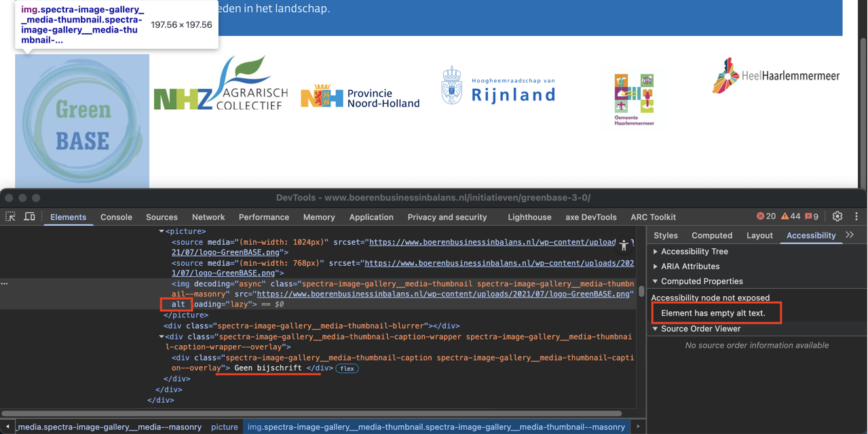Click the Green BASE logo thumbnail
Screen dimensions: 868x434
click(82, 122)
